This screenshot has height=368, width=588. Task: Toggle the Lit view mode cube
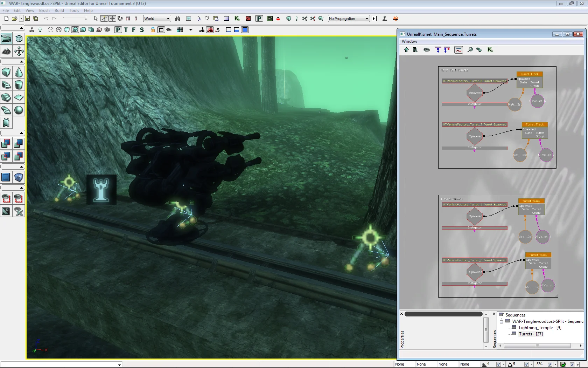coord(75,30)
